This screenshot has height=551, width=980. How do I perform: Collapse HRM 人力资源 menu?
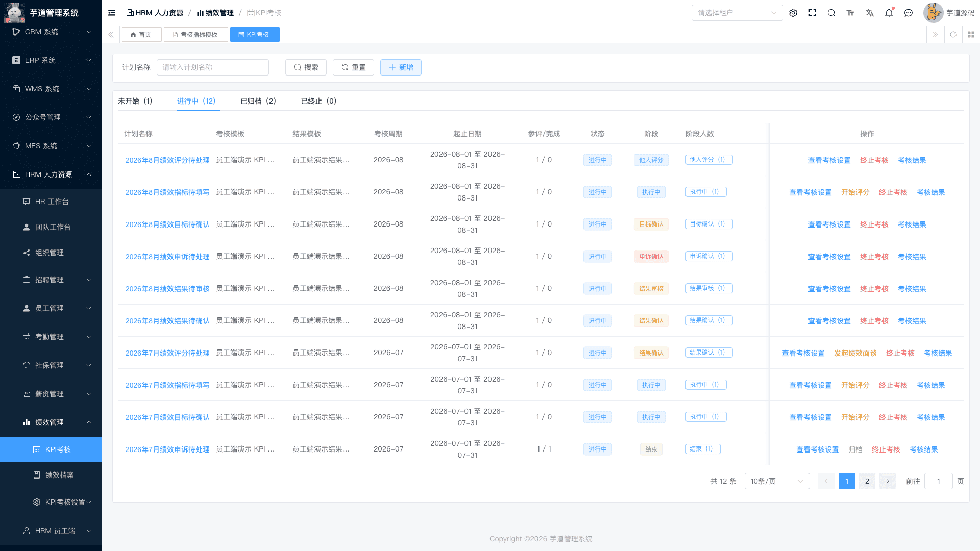[51, 174]
